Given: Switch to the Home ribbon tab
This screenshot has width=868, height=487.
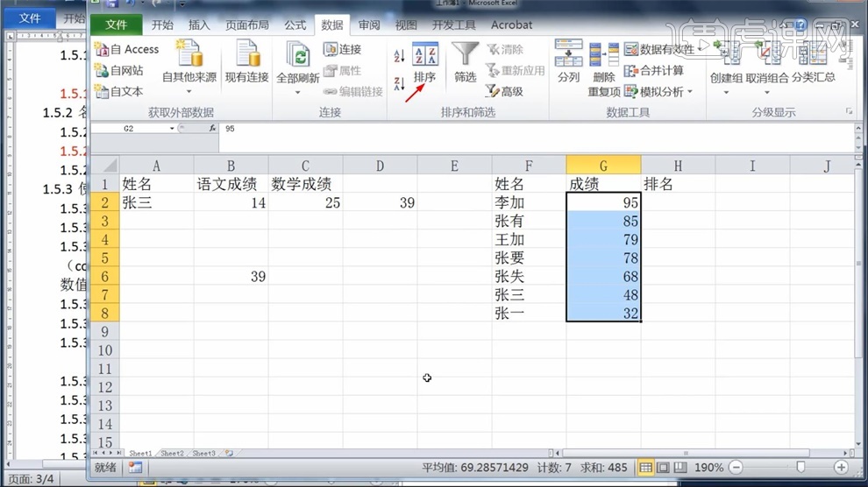Looking at the screenshot, I should tap(162, 25).
